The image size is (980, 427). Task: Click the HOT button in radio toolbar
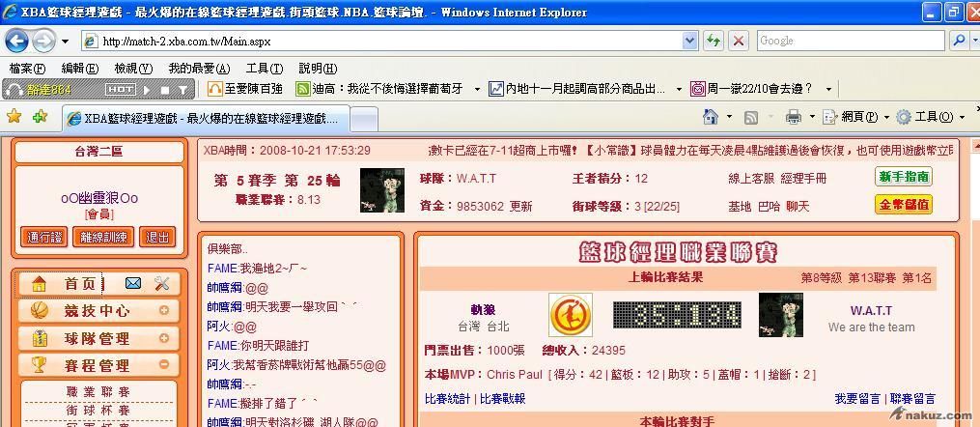(120, 90)
